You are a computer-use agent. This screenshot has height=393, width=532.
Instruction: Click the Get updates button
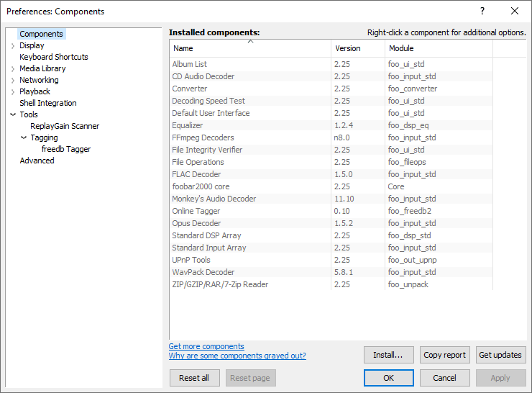[x=500, y=355]
